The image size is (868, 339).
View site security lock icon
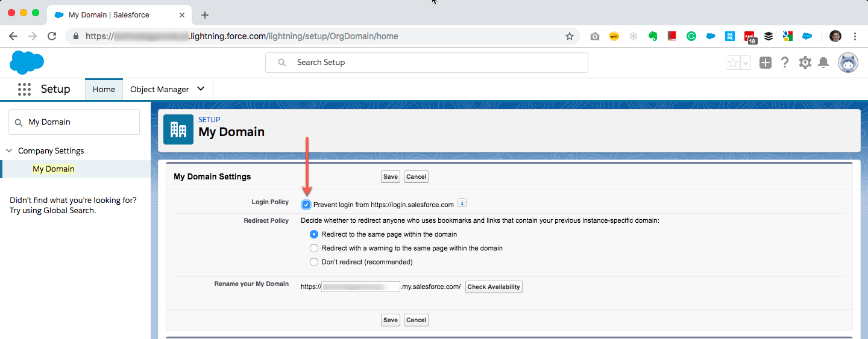click(x=76, y=36)
